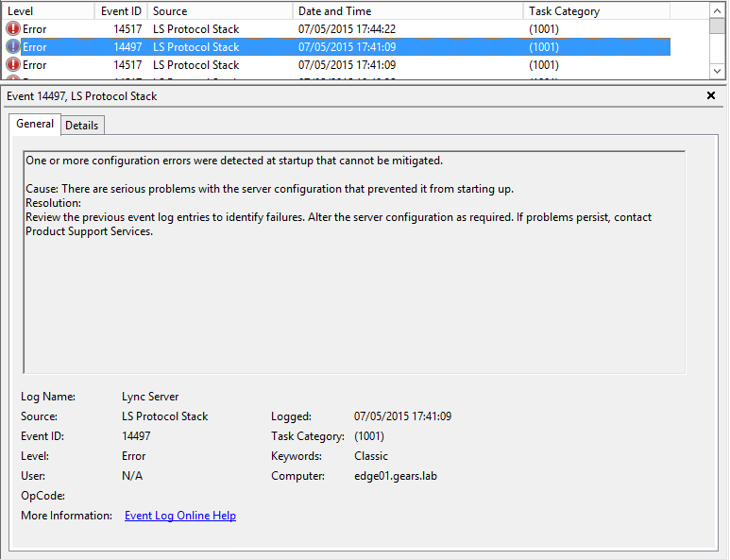730x560 pixels.
Task: Switch to the Details tab
Action: point(82,126)
